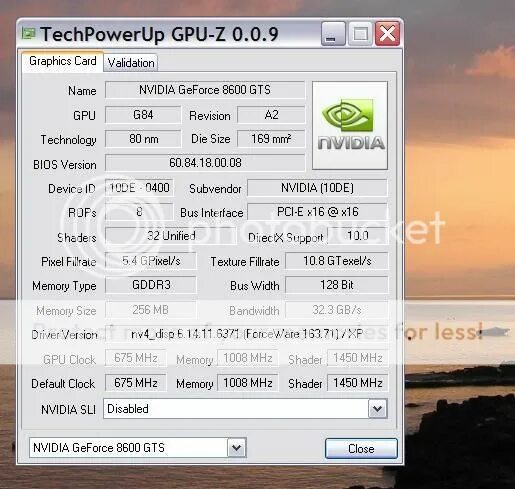The image size is (515, 489).
Task: Click the Revision field showing A2
Action: (271, 115)
